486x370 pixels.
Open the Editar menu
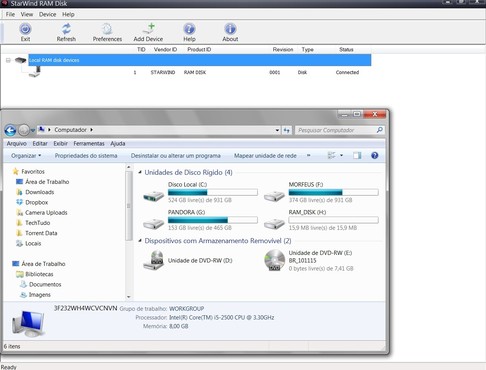tap(40, 143)
